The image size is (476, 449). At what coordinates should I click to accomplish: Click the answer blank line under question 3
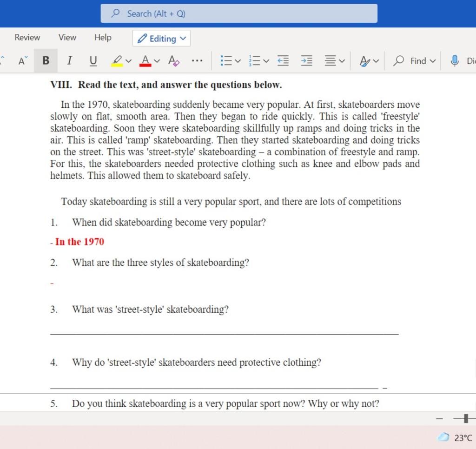[x=225, y=334]
